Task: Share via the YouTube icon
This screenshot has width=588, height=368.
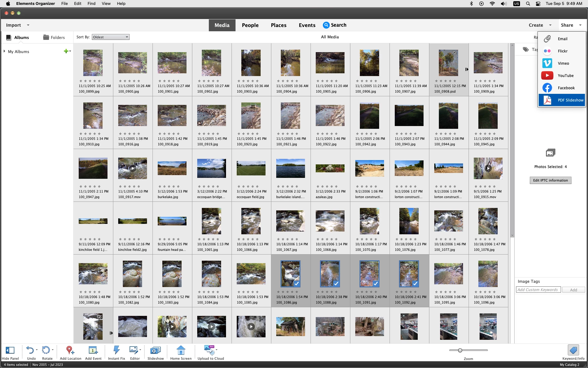Action: click(547, 75)
